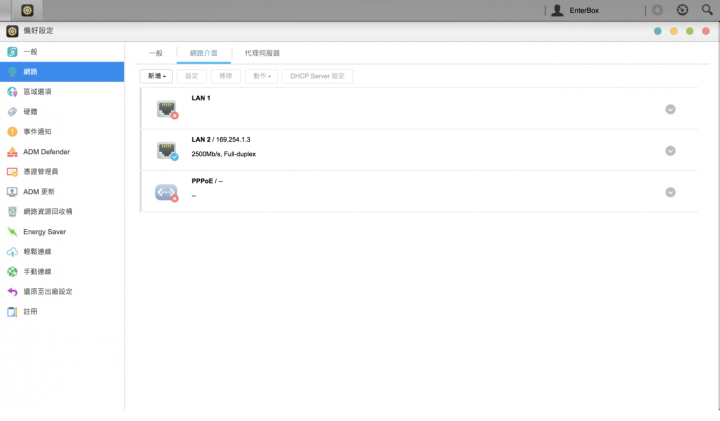The height and width of the screenshot is (421, 720).
Task: Click the 偏好設定 window title icon
Action: [x=12, y=31]
